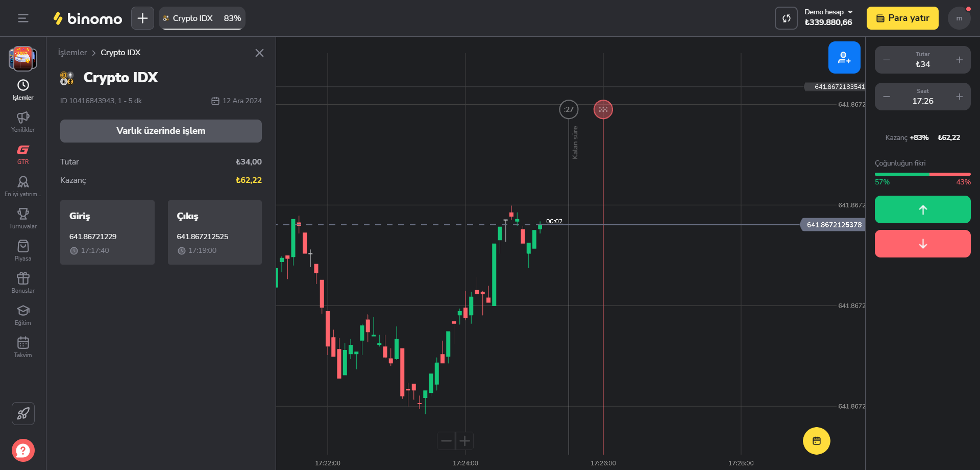Increase the Tutar amount with plus
Viewport: 980px width, 470px height.
tap(959, 60)
